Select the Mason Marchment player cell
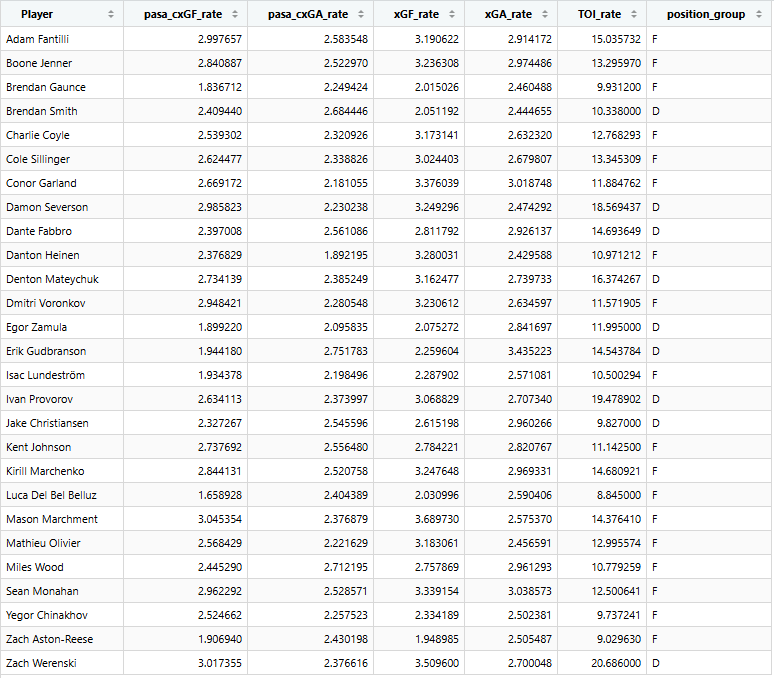 (62, 519)
